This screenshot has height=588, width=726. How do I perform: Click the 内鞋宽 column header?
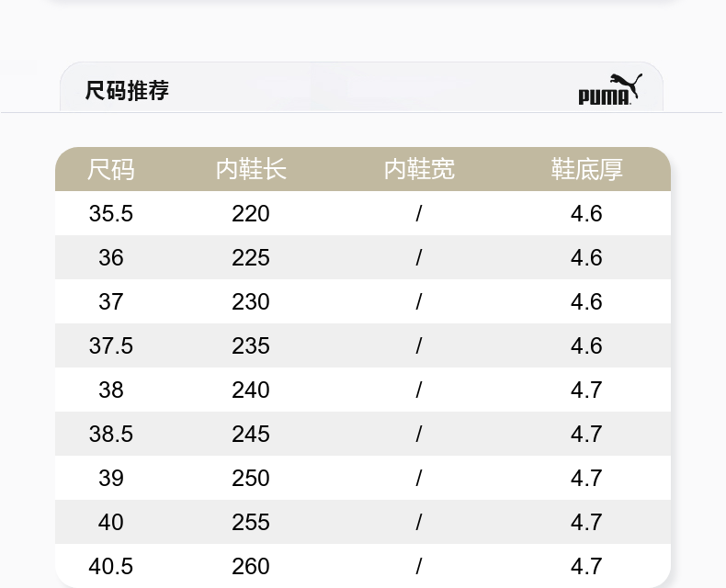point(419,170)
